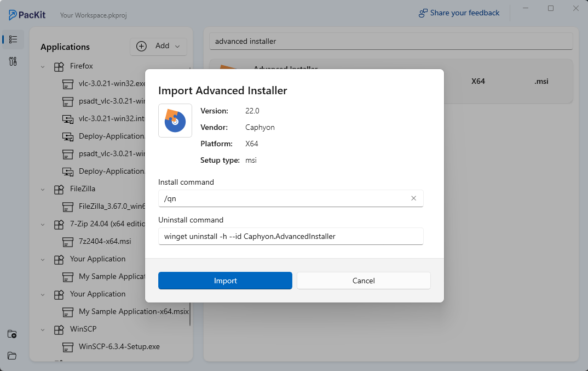588x371 pixels.
Task: Minimize the PacKit window
Action: tap(526, 8)
